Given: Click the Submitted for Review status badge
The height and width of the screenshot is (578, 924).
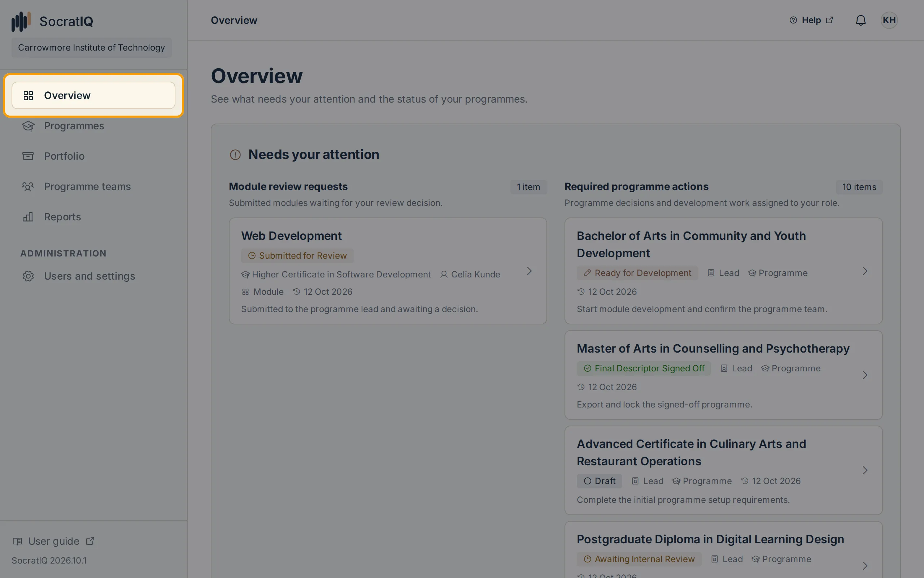Looking at the screenshot, I should [297, 256].
